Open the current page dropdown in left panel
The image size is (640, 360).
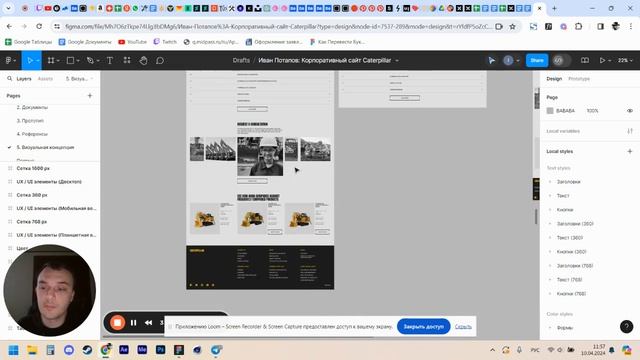pos(80,78)
